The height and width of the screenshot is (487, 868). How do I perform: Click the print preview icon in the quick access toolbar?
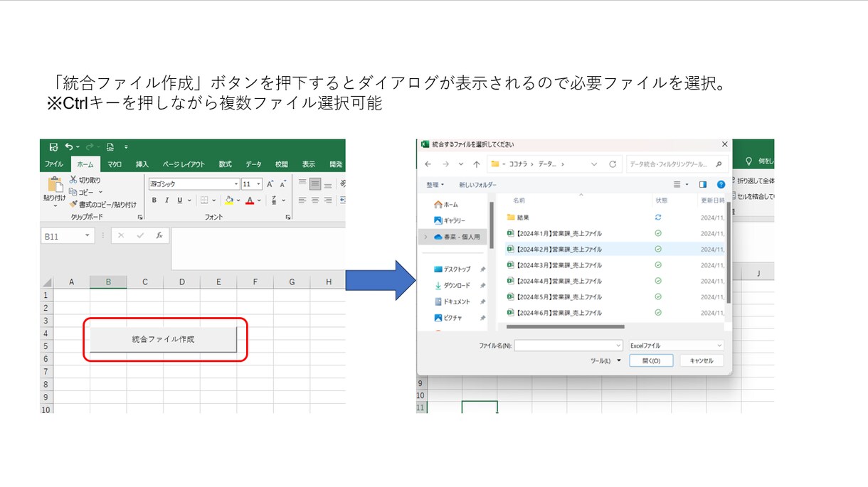click(110, 147)
